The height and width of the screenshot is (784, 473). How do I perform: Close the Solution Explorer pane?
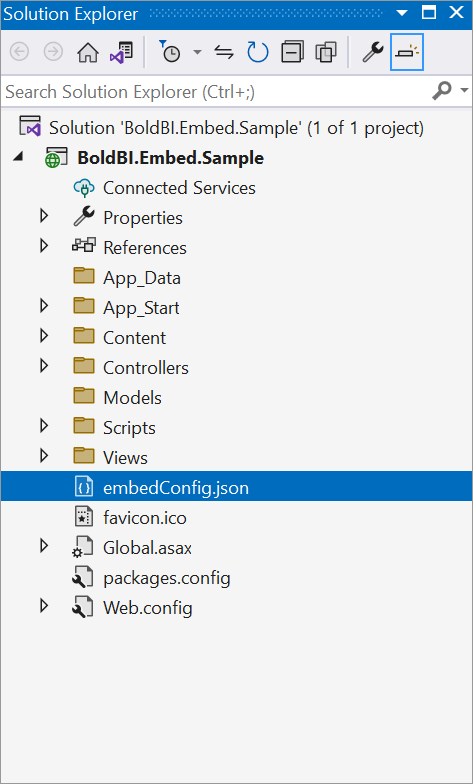[456, 12]
